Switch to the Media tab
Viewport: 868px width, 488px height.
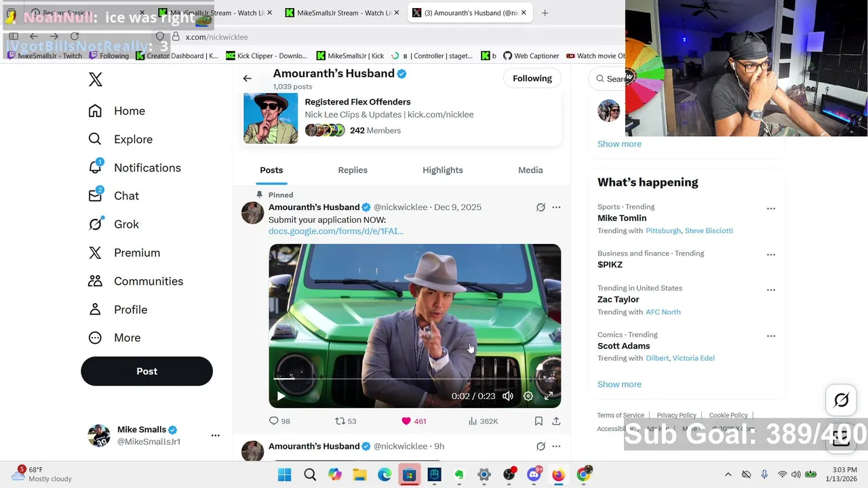pos(530,170)
